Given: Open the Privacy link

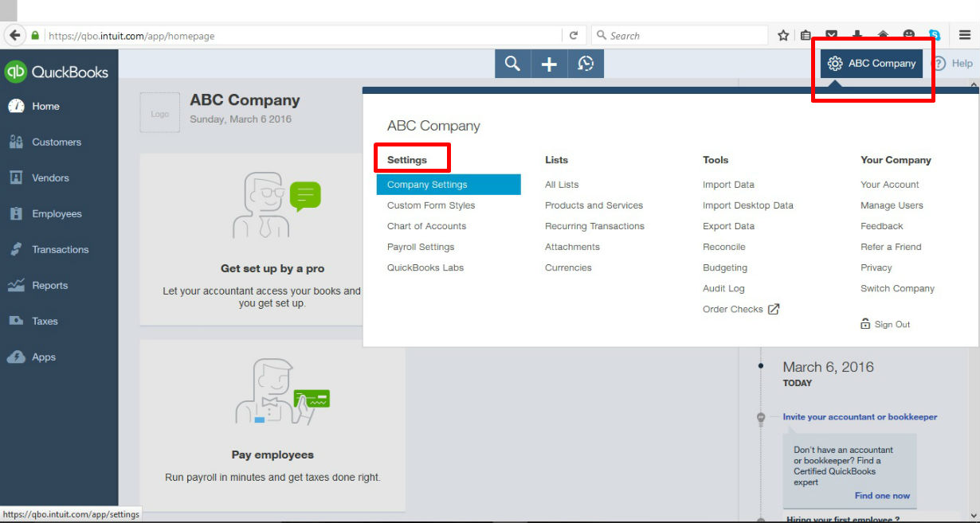Looking at the screenshot, I should click(876, 267).
